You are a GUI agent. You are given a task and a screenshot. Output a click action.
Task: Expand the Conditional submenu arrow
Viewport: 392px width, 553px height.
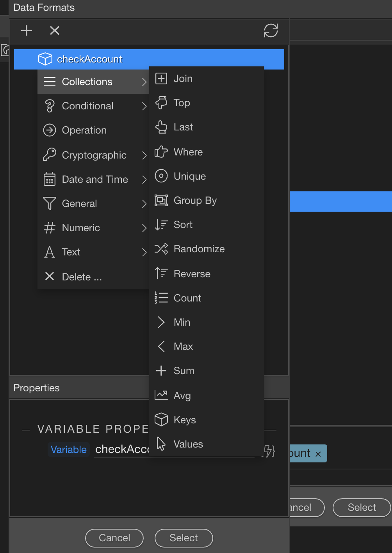pyautogui.click(x=144, y=106)
